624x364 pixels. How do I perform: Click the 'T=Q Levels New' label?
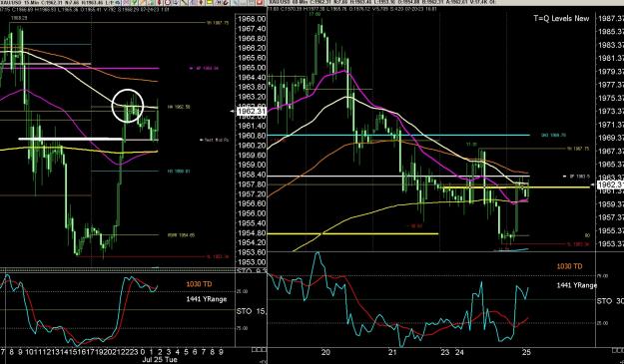pos(561,18)
